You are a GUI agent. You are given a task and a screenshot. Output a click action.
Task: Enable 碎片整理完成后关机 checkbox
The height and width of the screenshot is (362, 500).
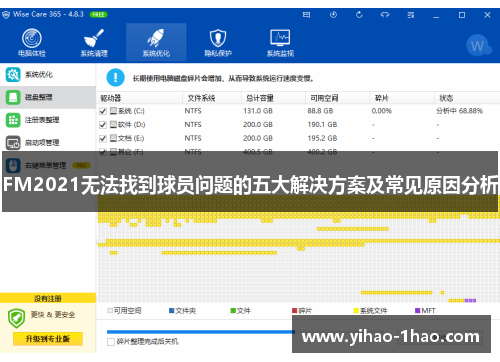pos(111,342)
